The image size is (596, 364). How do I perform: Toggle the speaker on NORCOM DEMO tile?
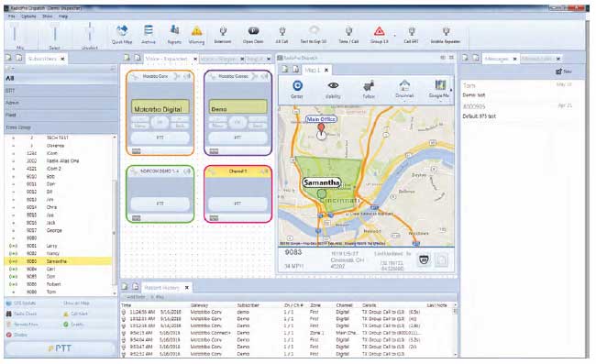coord(187,171)
